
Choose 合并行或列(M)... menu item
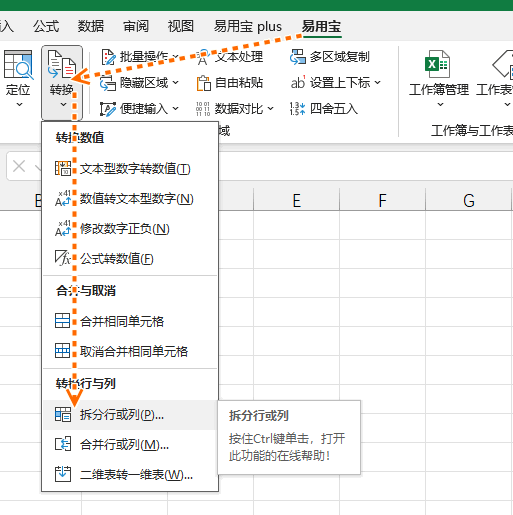point(130,444)
